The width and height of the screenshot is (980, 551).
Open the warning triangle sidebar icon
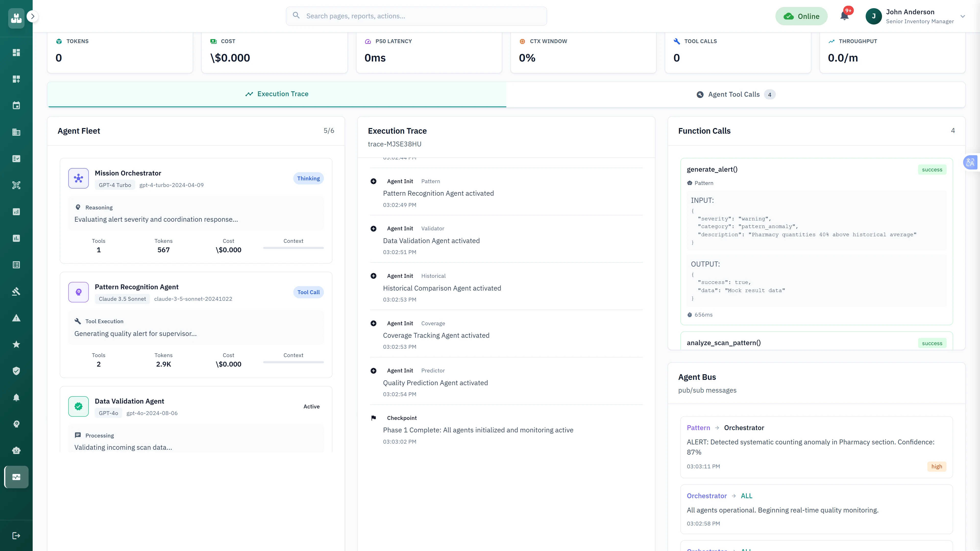pos(16,318)
